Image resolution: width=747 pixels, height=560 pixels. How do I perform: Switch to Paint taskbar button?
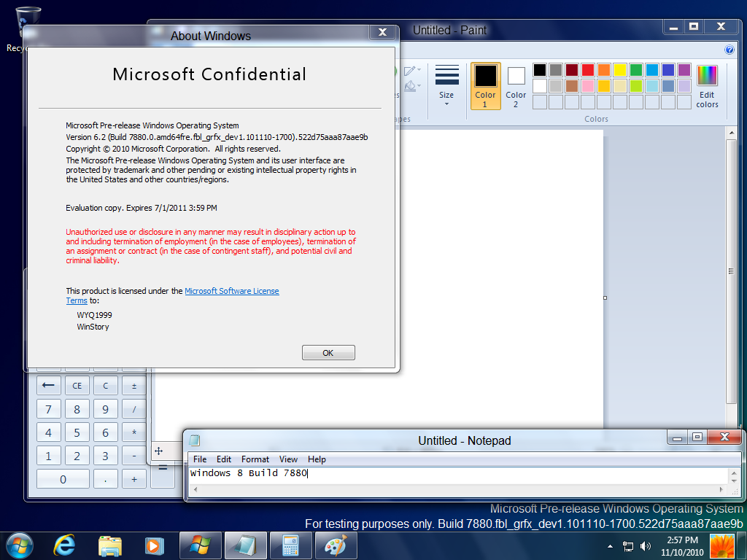(336, 545)
